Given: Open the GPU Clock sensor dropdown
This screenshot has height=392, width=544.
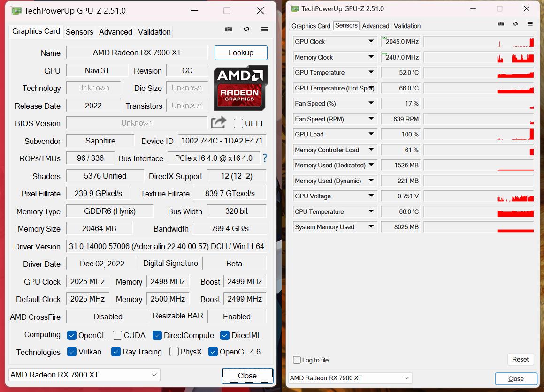Looking at the screenshot, I should pos(371,41).
